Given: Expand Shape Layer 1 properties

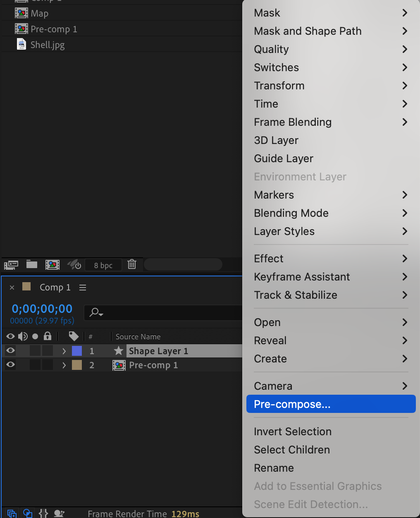Looking at the screenshot, I should (x=64, y=351).
